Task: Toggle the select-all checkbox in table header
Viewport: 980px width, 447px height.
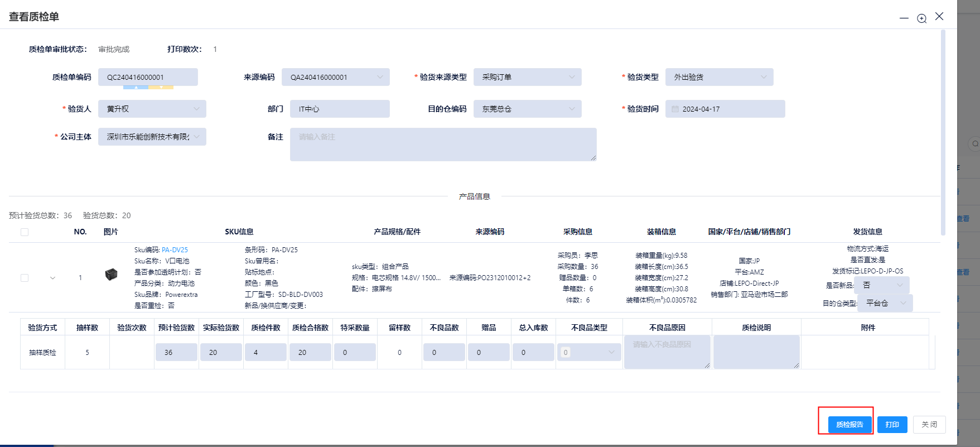Action: coord(25,232)
